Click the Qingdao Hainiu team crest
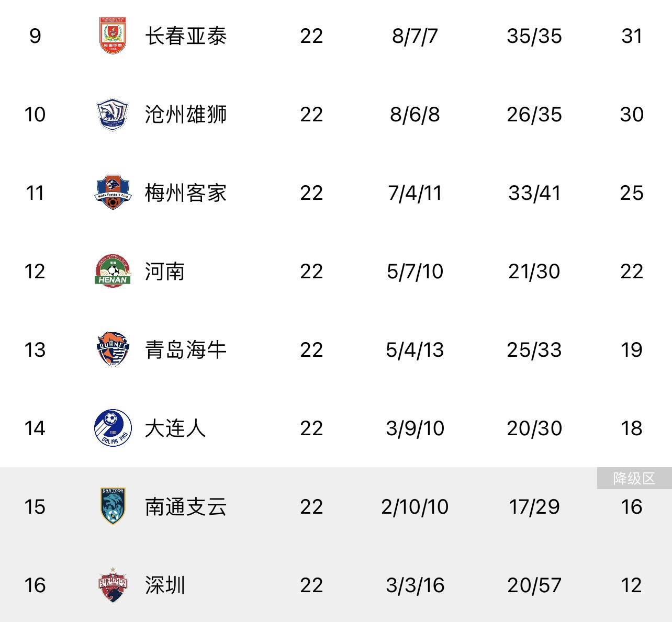This screenshot has height=622, width=672. click(113, 349)
